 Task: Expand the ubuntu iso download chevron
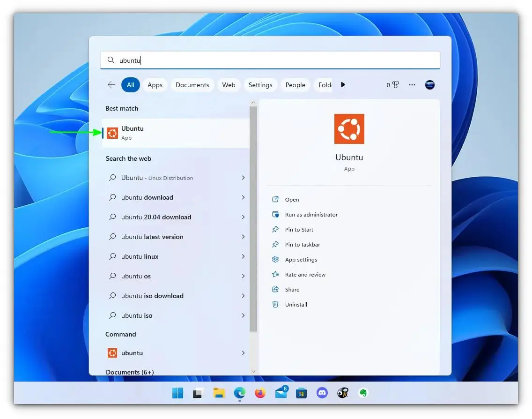[x=243, y=296]
